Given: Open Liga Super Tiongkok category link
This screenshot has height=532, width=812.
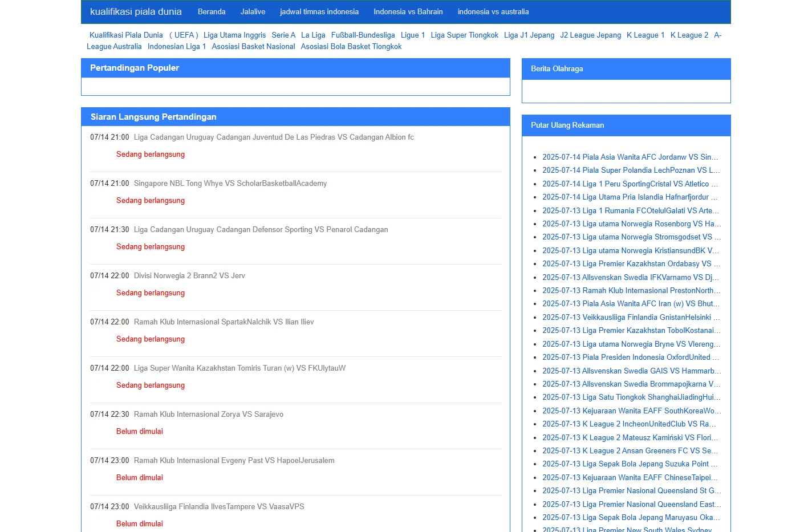Looking at the screenshot, I should click(464, 35).
